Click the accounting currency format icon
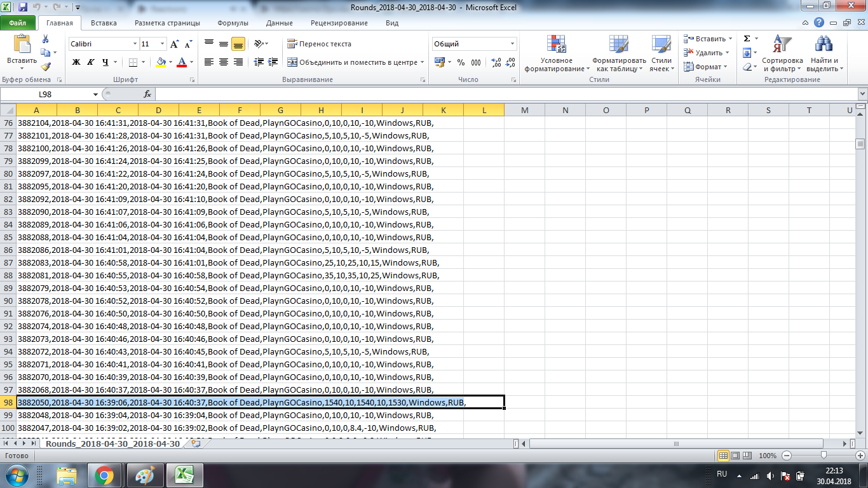868x488 pixels. pyautogui.click(x=439, y=62)
